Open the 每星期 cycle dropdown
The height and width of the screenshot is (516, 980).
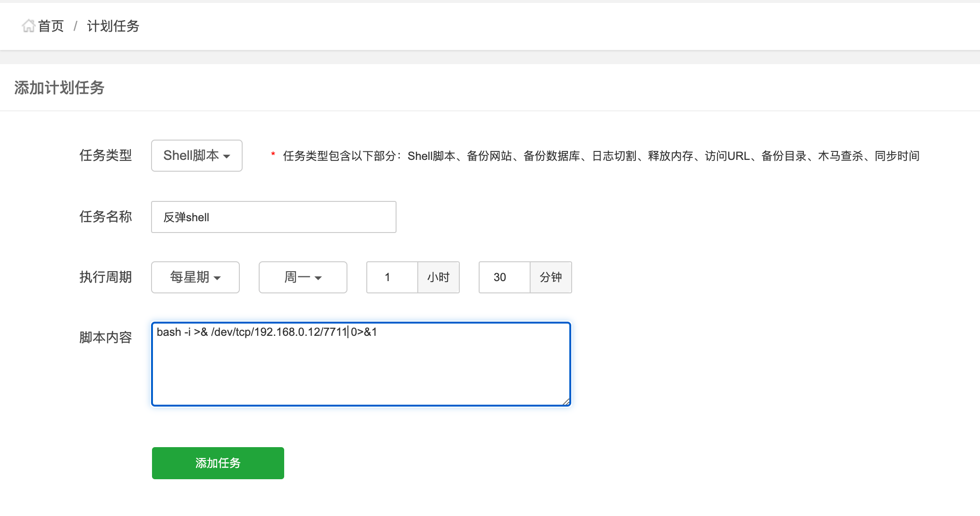click(195, 277)
